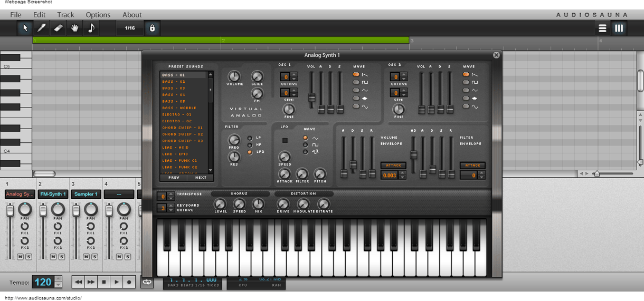Mute mixer channel 1

click(20, 257)
